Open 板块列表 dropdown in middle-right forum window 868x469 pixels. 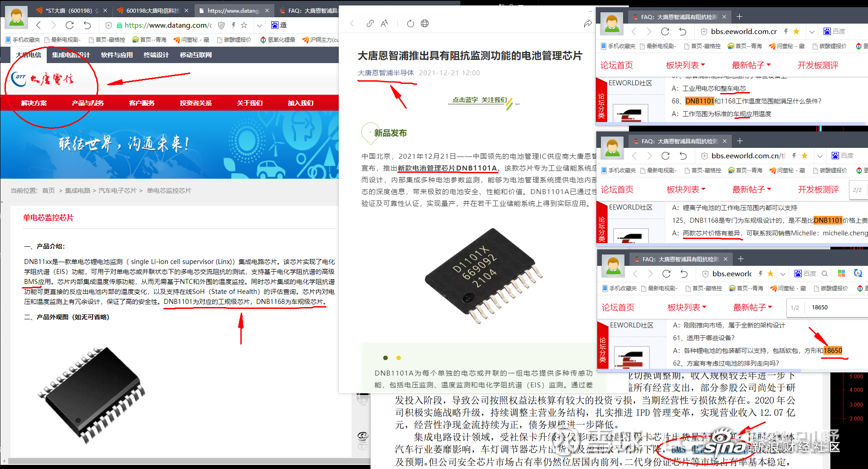(x=686, y=189)
